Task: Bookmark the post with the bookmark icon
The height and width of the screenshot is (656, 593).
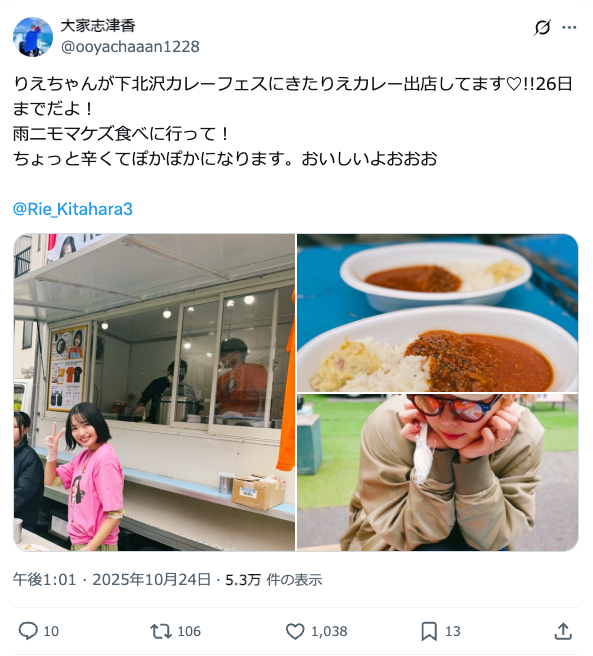Action: [x=429, y=631]
